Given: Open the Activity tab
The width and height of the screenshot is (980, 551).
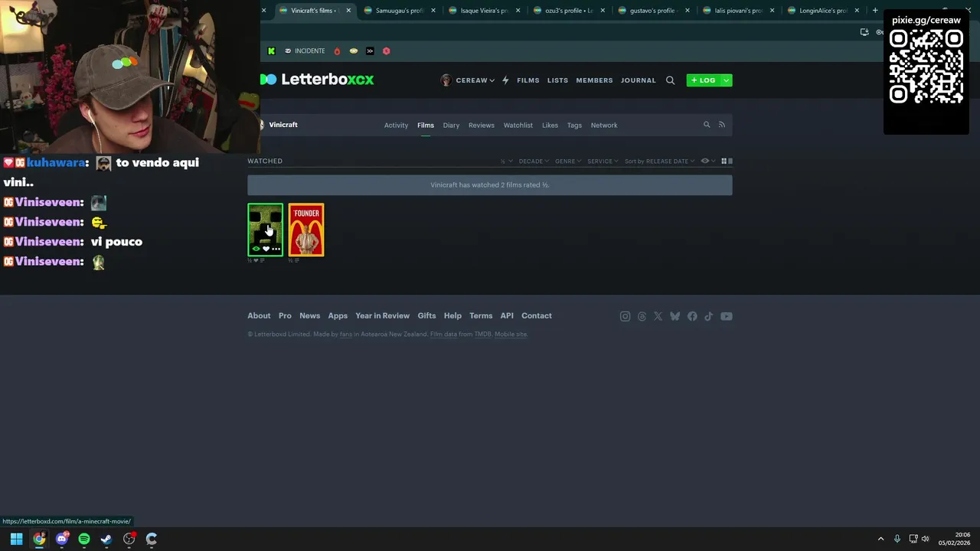Looking at the screenshot, I should coord(396,126).
